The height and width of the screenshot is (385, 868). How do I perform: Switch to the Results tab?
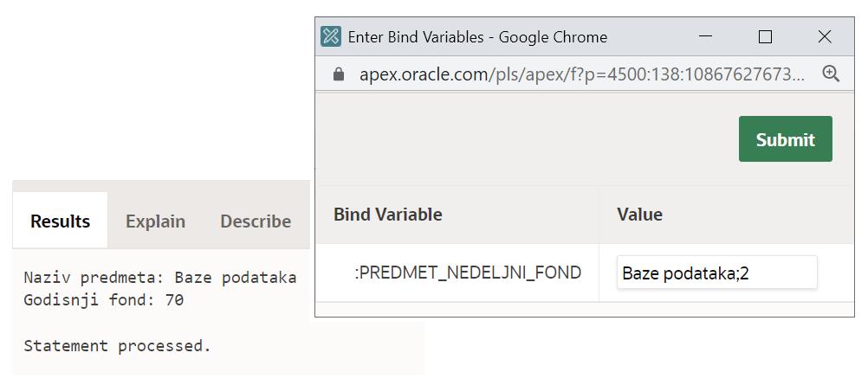[60, 221]
